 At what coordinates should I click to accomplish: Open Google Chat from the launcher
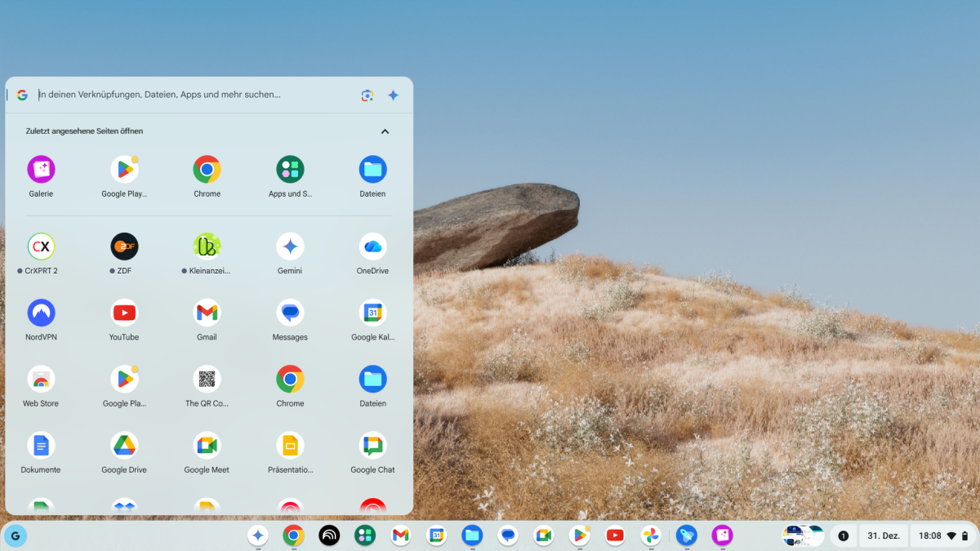click(372, 445)
